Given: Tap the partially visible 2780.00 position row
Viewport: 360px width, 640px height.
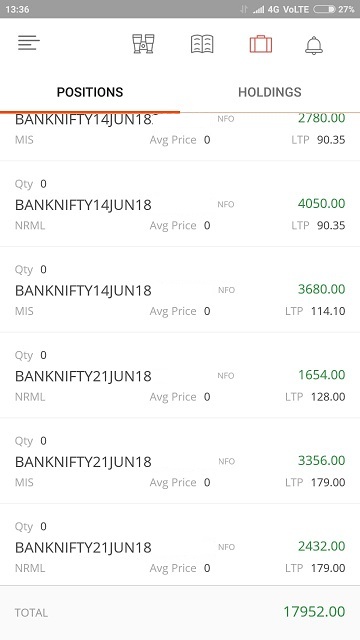Looking at the screenshot, I should 180,137.
